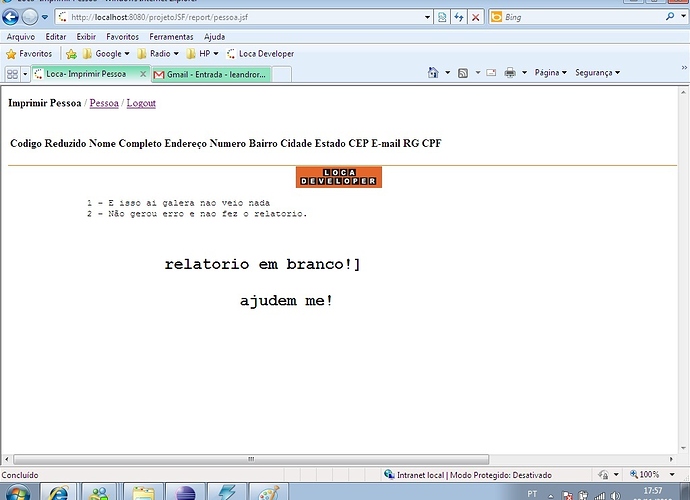Open the Google favorites folder
Viewport: 690px width, 500px height.
106,54
